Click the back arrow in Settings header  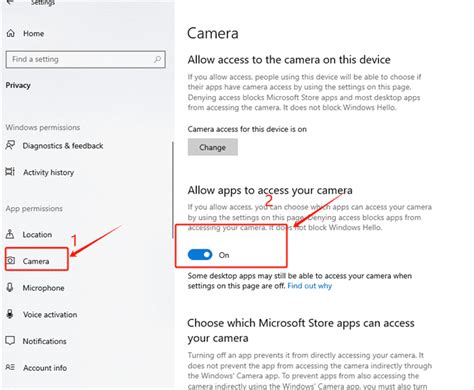coord(11,2)
